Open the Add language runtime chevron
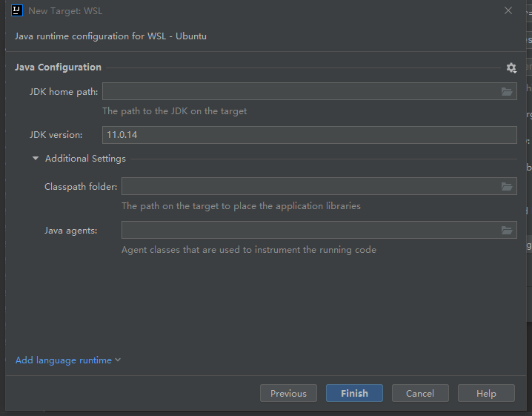 (118, 360)
